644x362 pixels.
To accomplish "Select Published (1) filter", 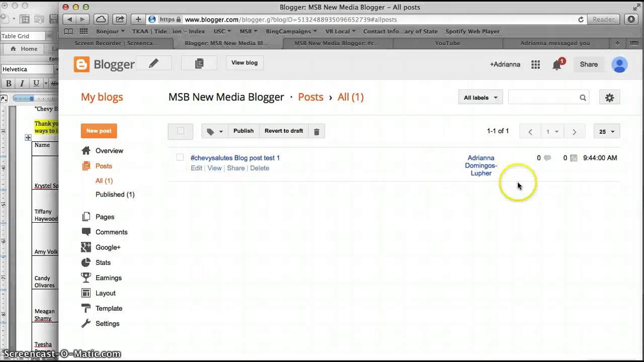I will 115,195.
